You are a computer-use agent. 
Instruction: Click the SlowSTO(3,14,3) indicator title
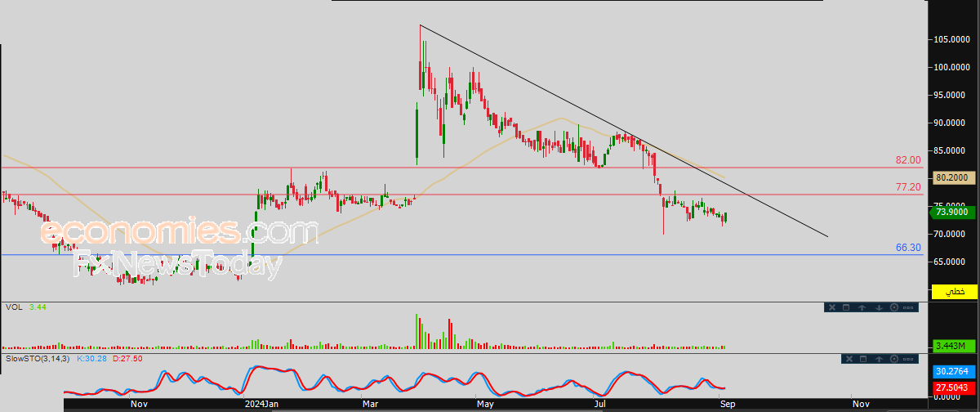pos(38,358)
